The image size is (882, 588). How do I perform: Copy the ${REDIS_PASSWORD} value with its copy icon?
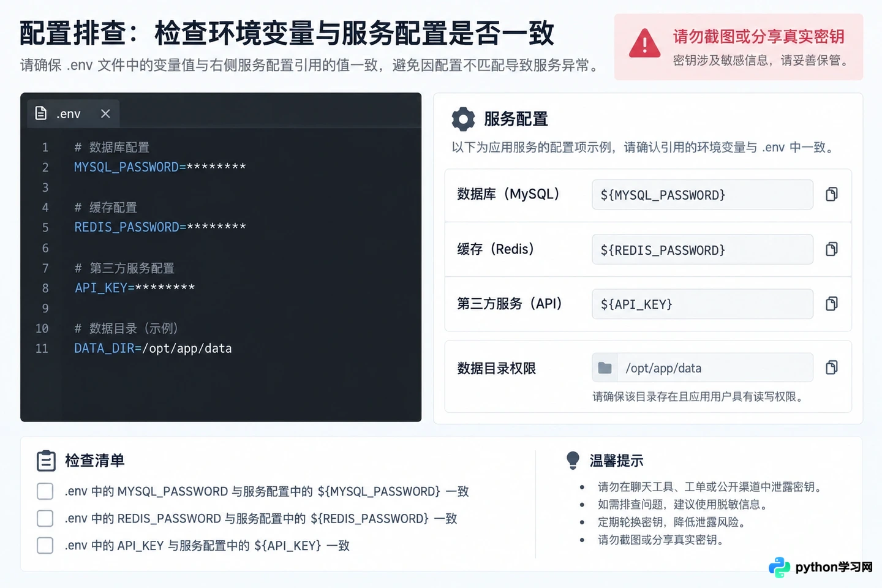coord(831,249)
